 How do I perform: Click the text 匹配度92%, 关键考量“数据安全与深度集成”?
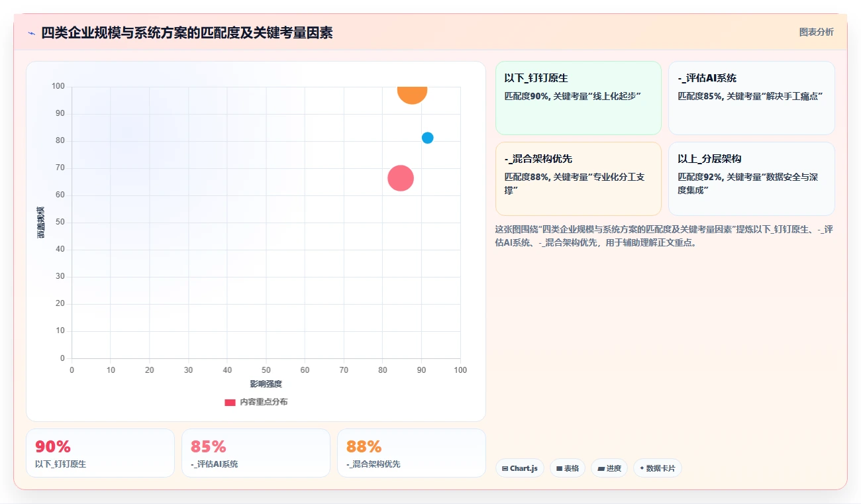tap(748, 183)
